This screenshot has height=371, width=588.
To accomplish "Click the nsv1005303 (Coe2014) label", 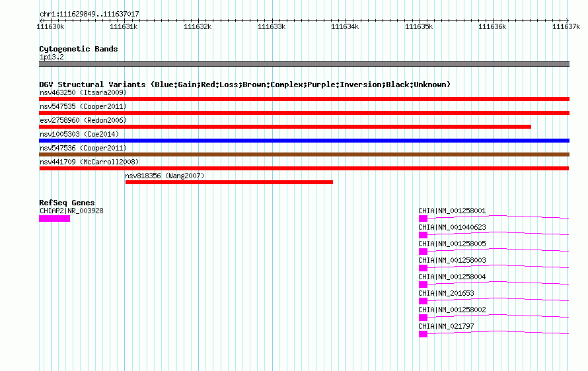I will [x=79, y=134].
